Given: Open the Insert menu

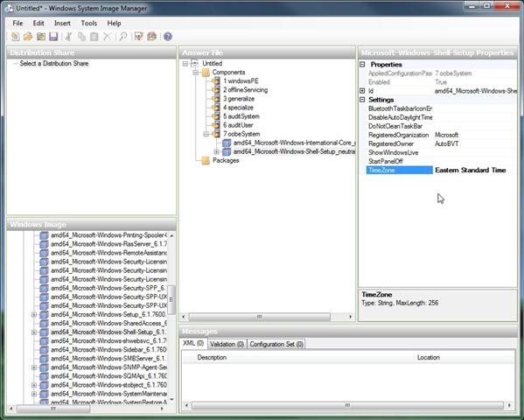Looking at the screenshot, I should click(62, 23).
